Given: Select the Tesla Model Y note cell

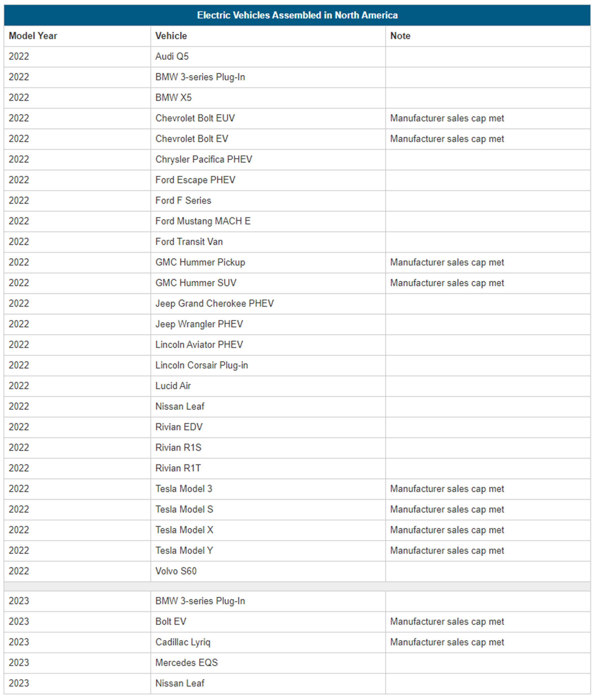Looking at the screenshot, I should click(447, 550).
